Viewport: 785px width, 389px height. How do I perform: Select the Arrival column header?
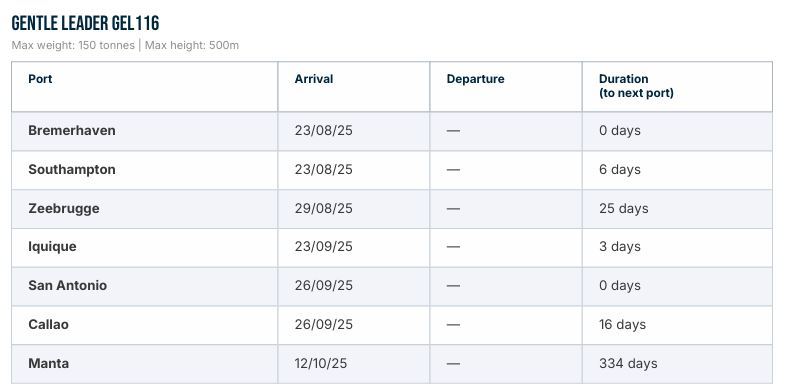click(314, 79)
